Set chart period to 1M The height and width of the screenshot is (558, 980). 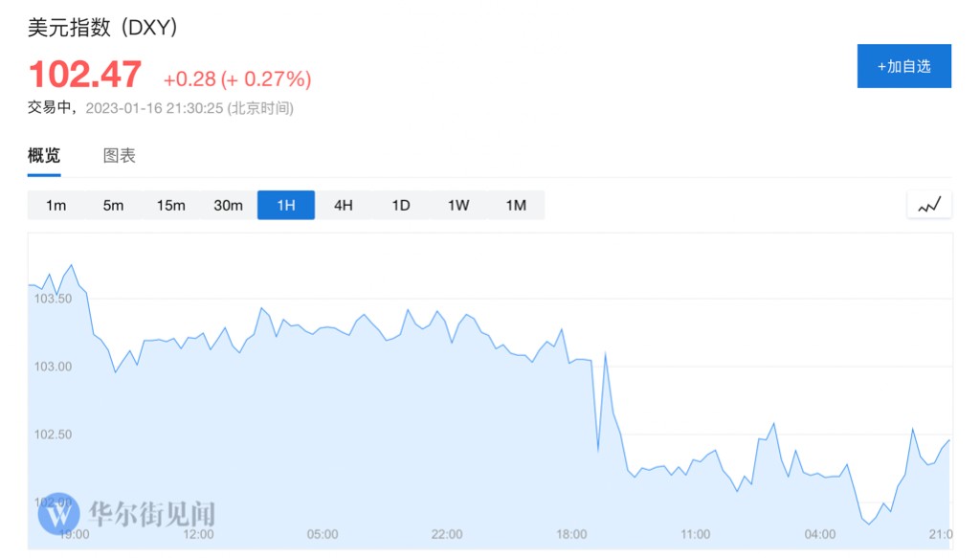tap(516, 205)
